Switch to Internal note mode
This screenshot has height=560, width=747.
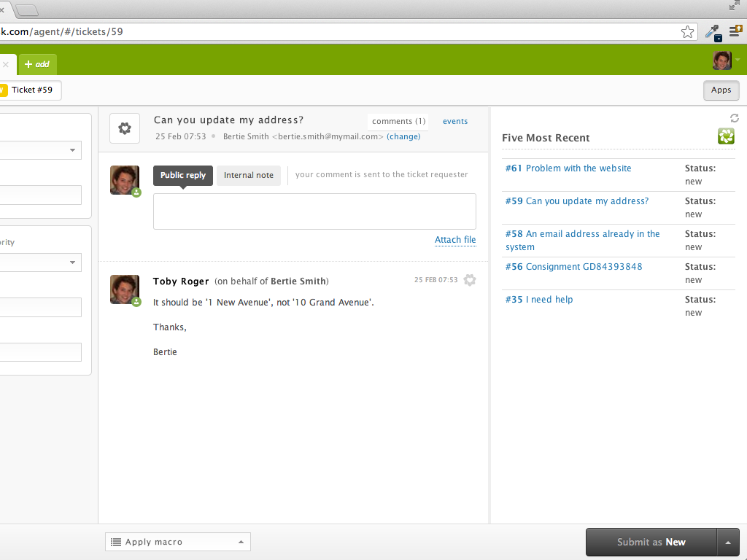249,176
